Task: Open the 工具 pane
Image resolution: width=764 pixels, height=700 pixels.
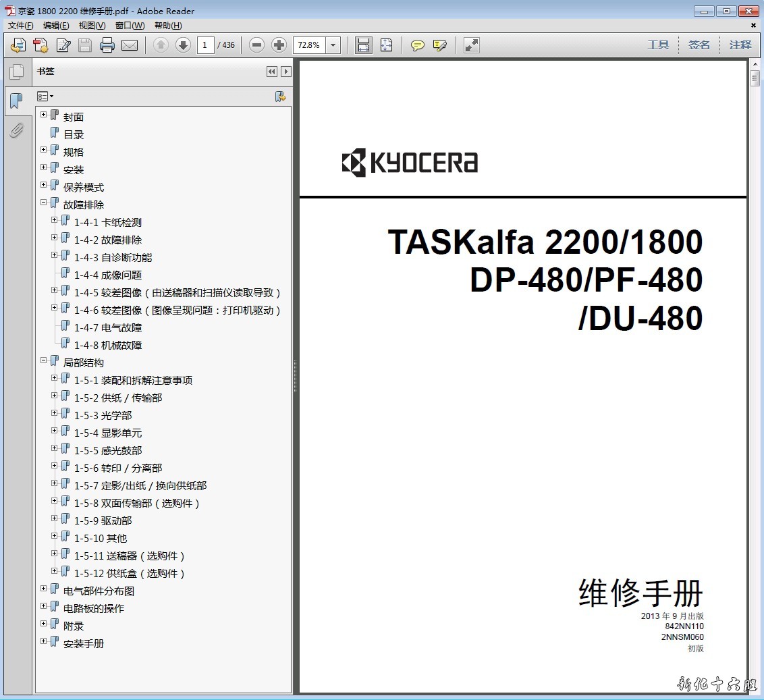Action: point(658,45)
